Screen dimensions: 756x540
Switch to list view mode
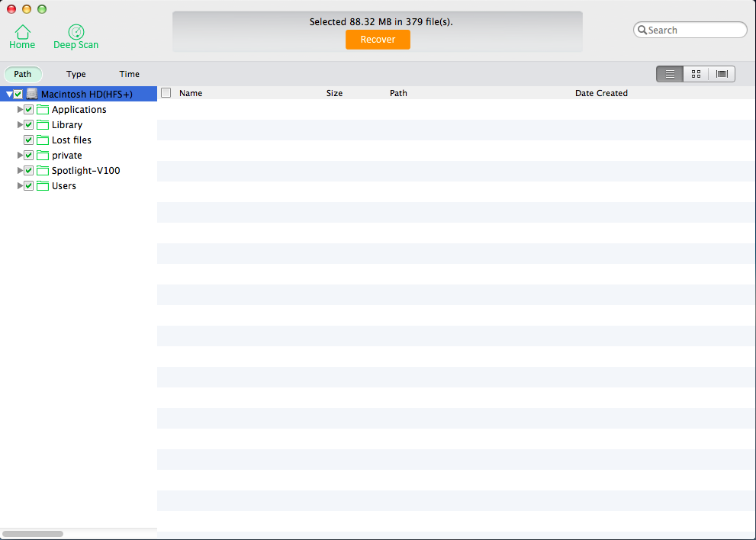(x=670, y=74)
